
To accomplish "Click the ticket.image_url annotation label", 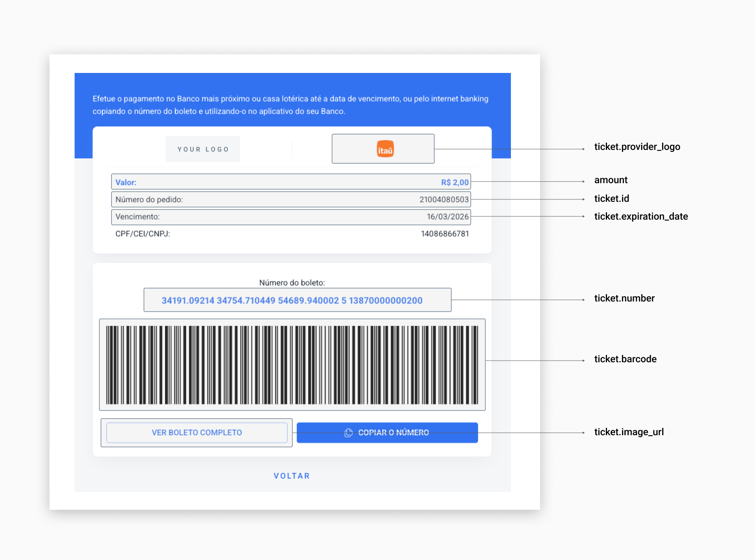I will tap(629, 432).
